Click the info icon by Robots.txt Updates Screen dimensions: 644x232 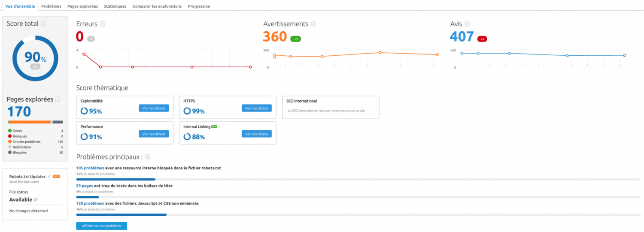click(x=49, y=176)
